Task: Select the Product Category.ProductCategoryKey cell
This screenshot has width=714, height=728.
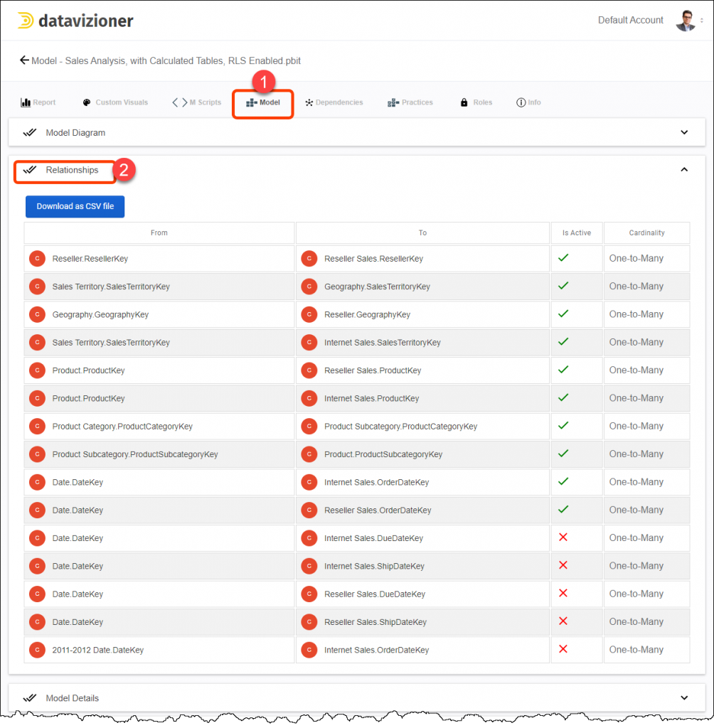Action: point(159,427)
